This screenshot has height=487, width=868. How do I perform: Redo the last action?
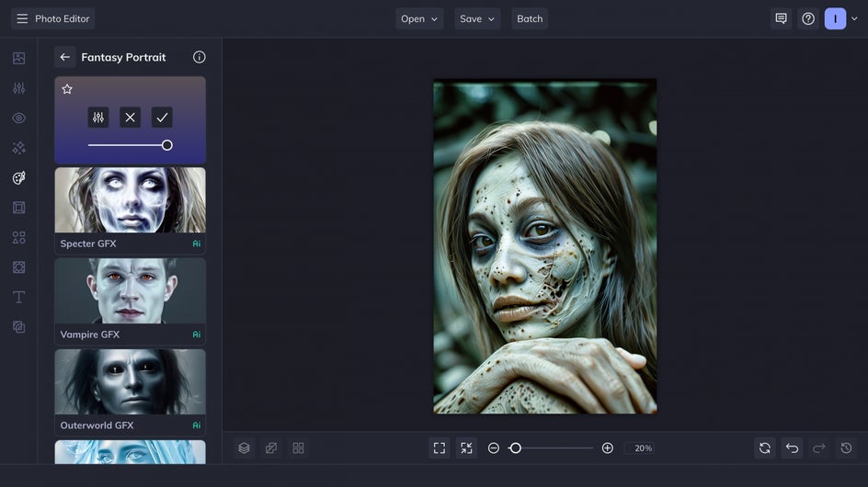[x=819, y=448]
